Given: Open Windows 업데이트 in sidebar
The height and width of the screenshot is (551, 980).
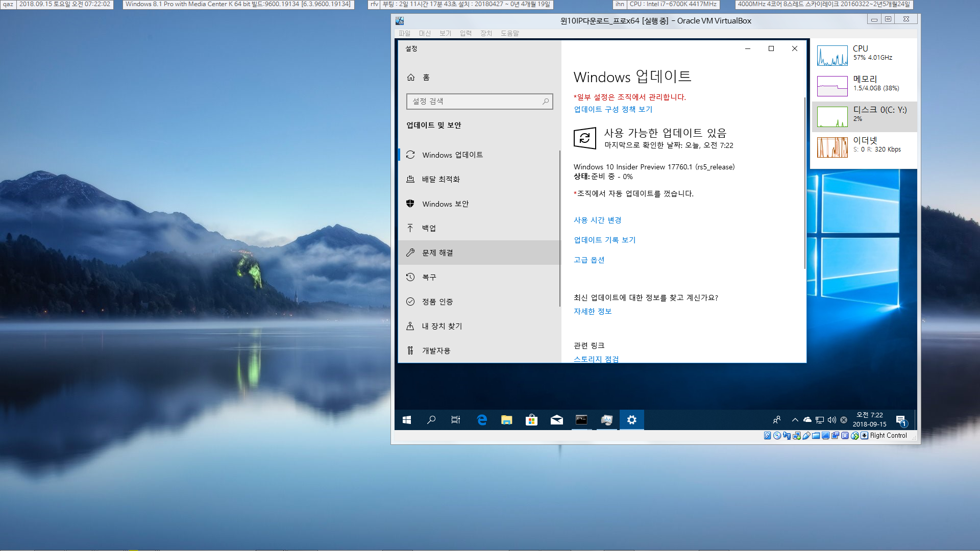Looking at the screenshot, I should (x=479, y=155).
